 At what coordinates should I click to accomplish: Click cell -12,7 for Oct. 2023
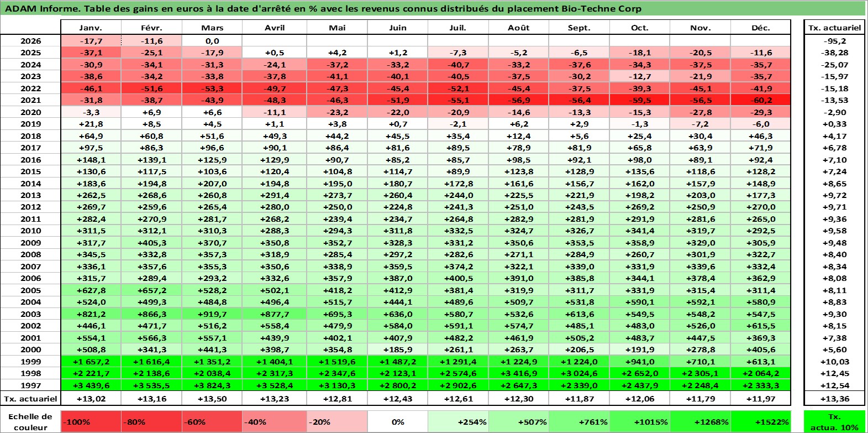[x=640, y=76]
